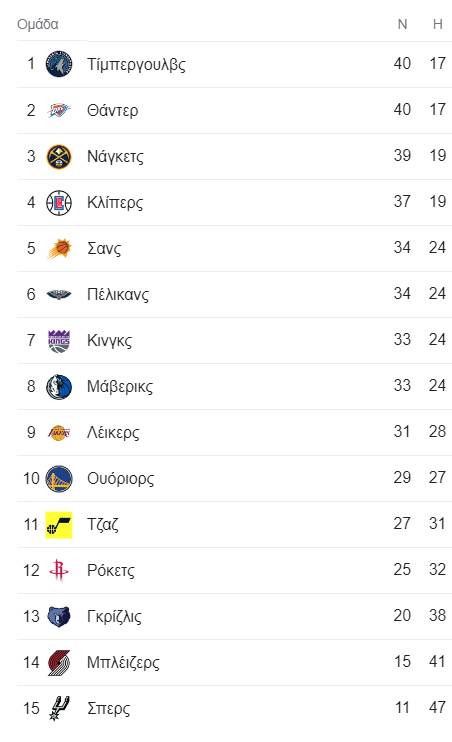Select the Ομάδα column header
Viewport: 452px width, 742px height.
[38, 24]
